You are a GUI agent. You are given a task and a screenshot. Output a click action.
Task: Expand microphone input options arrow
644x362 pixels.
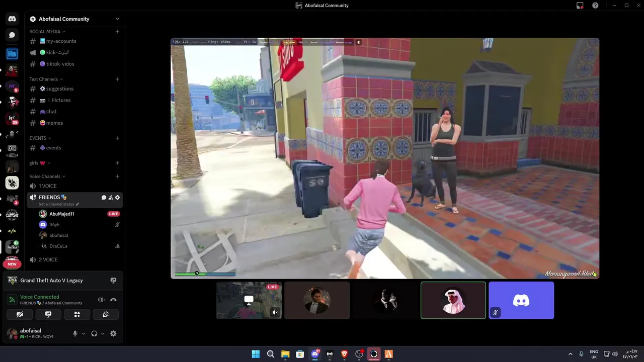84,333
